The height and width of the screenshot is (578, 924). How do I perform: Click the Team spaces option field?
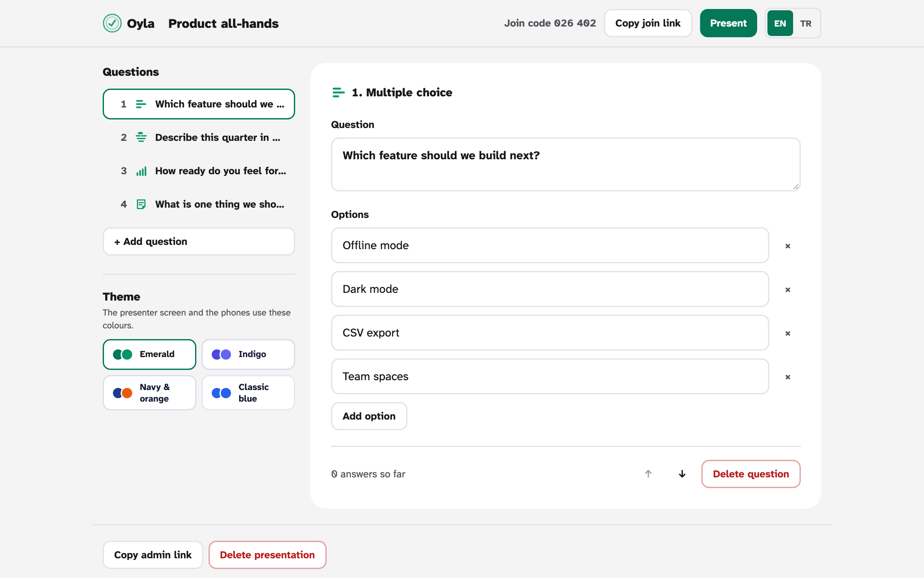(550, 376)
